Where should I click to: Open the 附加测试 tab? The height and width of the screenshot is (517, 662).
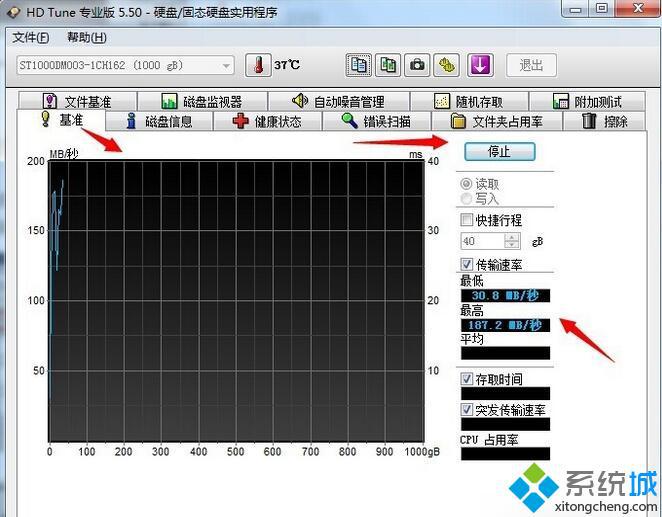pos(587,101)
